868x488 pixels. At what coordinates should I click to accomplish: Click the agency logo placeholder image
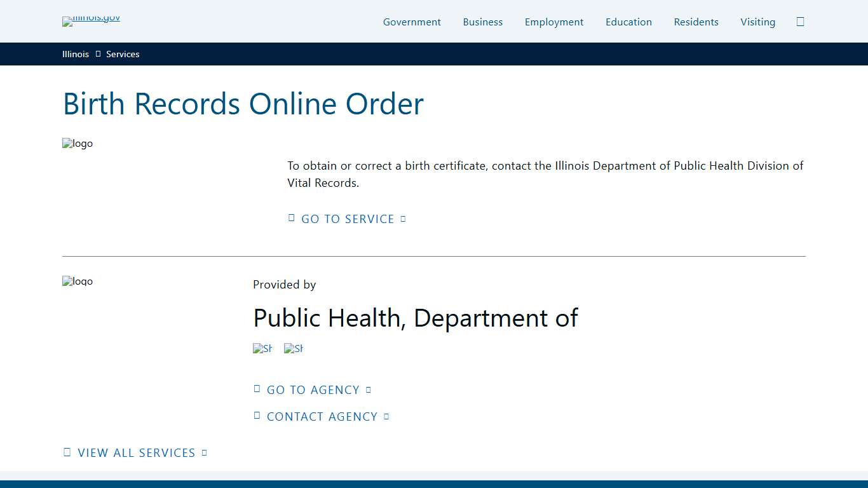pyautogui.click(x=78, y=281)
